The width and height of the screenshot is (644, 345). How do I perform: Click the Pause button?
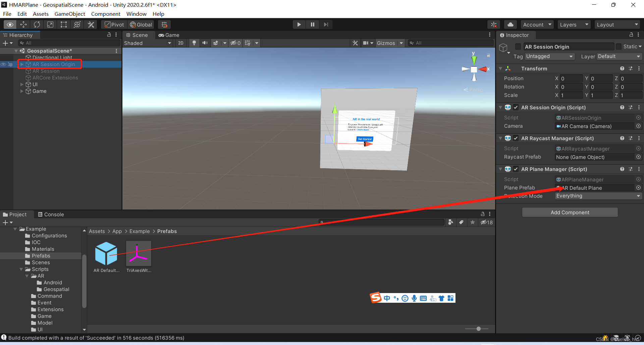pos(312,24)
